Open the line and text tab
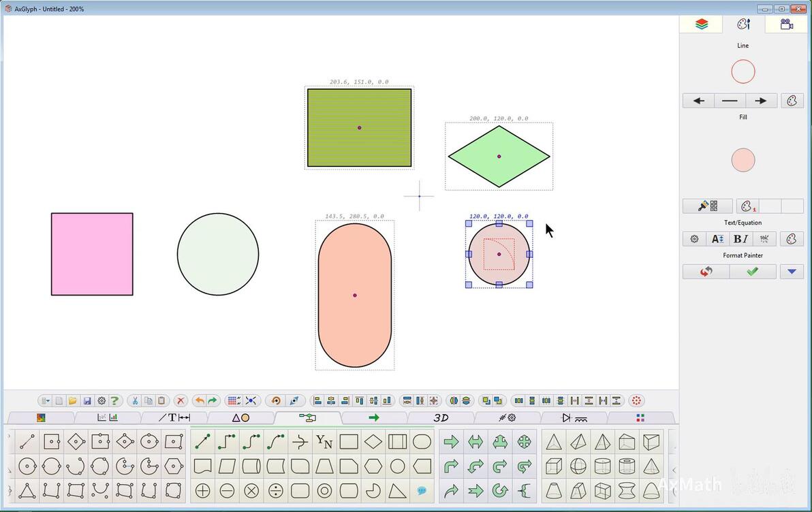The height and width of the screenshot is (512, 812). [174, 418]
